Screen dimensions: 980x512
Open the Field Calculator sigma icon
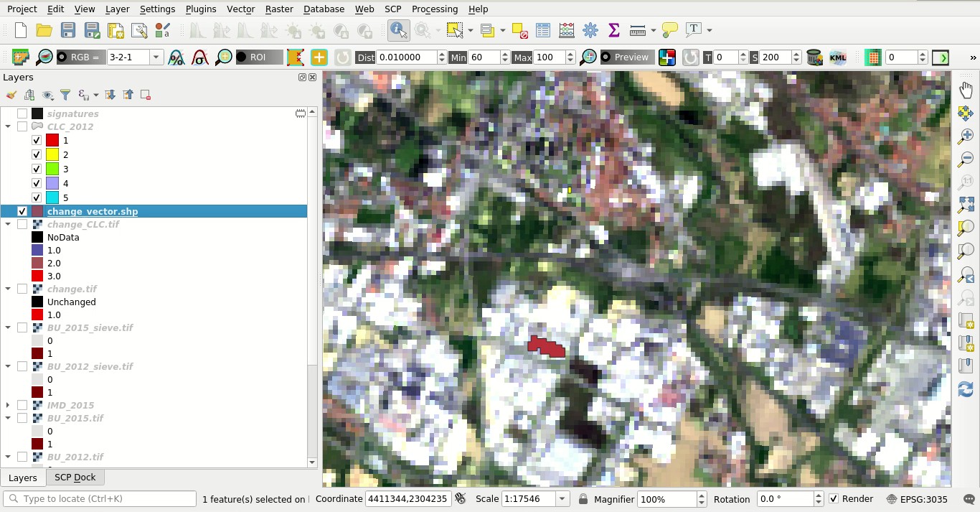coord(613,30)
